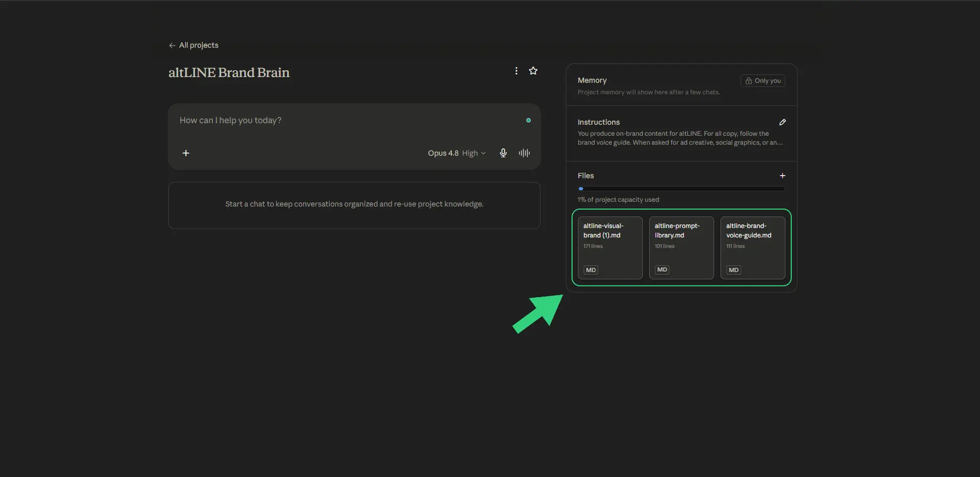Click the 'Start a chat to keep conversations organized' message
The height and width of the screenshot is (477, 980).
354,204
